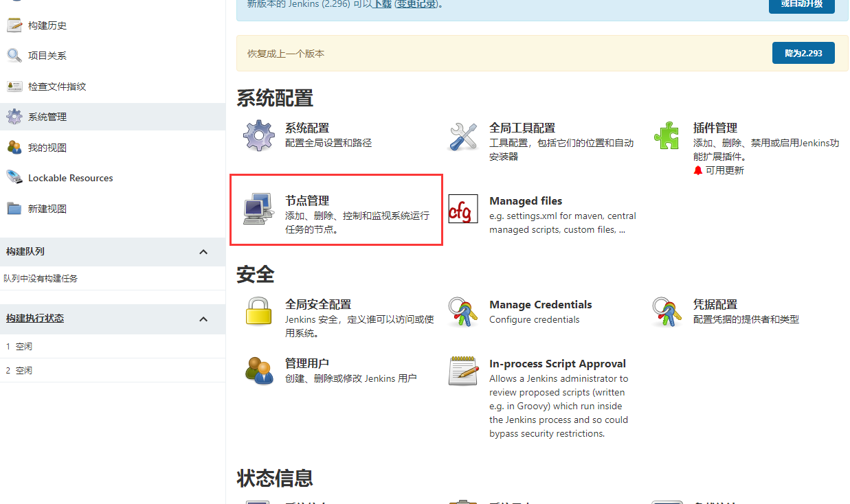Open the 系统配置 settings link
The image size is (850, 504).
307,128
